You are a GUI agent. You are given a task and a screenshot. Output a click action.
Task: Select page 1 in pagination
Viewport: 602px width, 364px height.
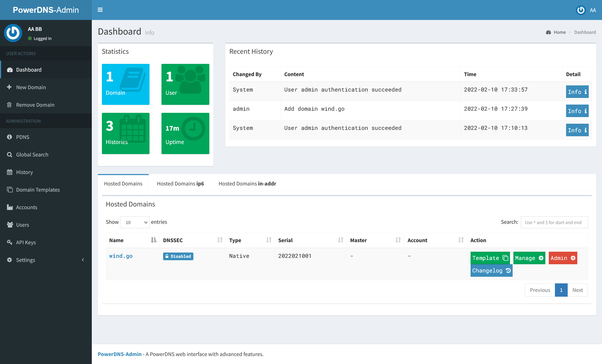561,290
